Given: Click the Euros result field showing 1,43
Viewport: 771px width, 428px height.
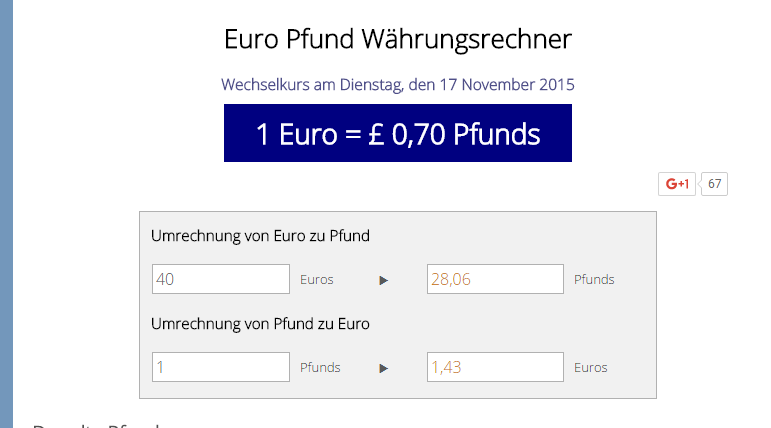Looking at the screenshot, I should (x=495, y=367).
